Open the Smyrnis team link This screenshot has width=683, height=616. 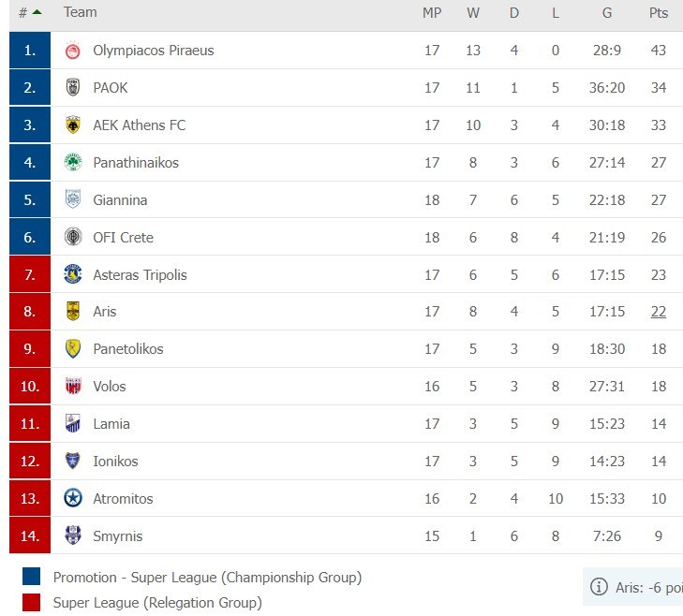(118, 536)
